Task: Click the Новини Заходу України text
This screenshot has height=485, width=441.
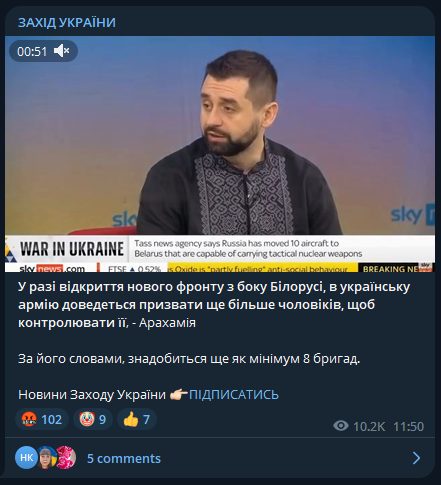Action: click(x=92, y=394)
